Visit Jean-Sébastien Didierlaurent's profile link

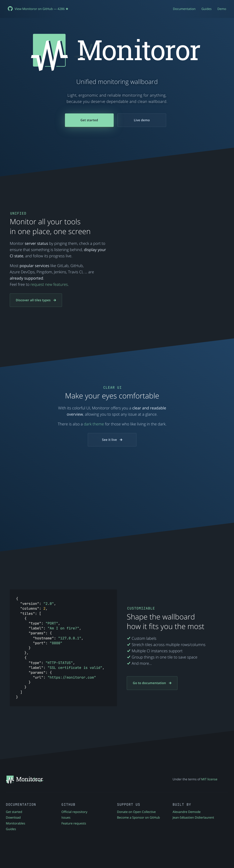pos(193,817)
